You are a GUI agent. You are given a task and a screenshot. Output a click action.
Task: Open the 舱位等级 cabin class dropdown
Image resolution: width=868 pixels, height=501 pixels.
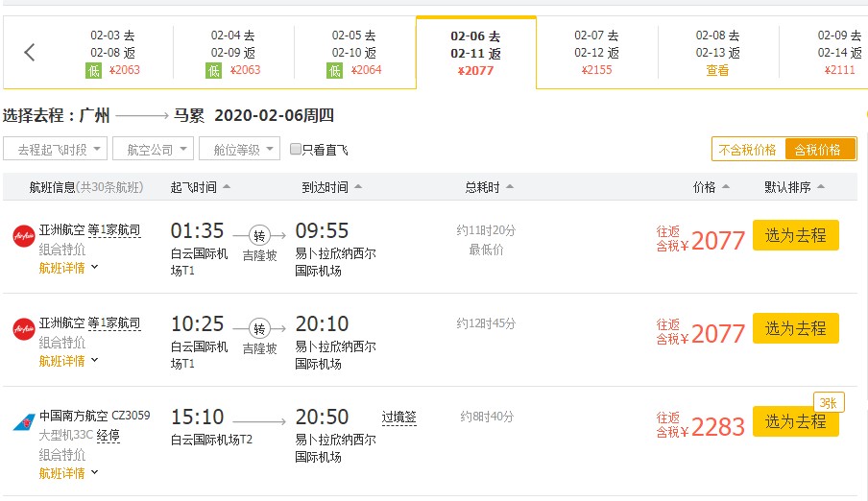(x=239, y=149)
